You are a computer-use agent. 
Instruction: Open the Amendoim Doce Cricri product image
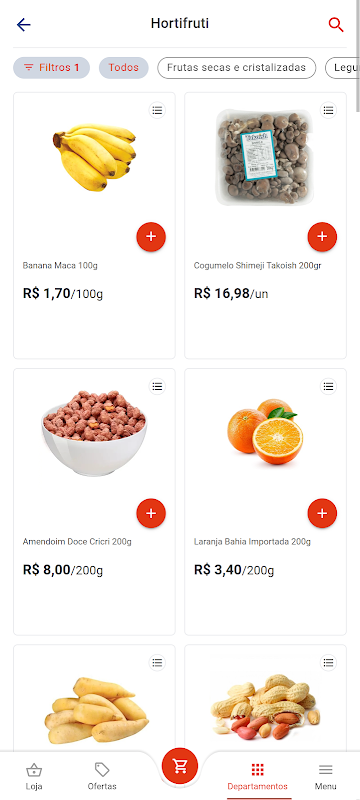tap(94, 433)
